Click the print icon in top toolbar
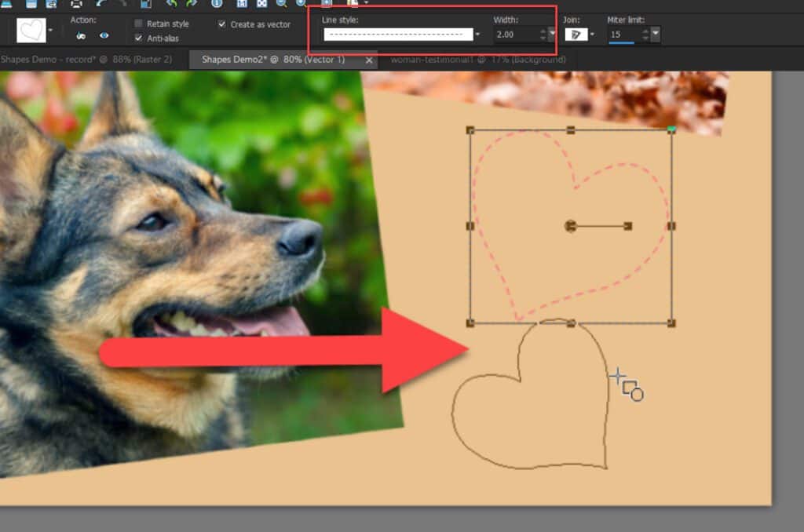 click(x=76, y=3)
